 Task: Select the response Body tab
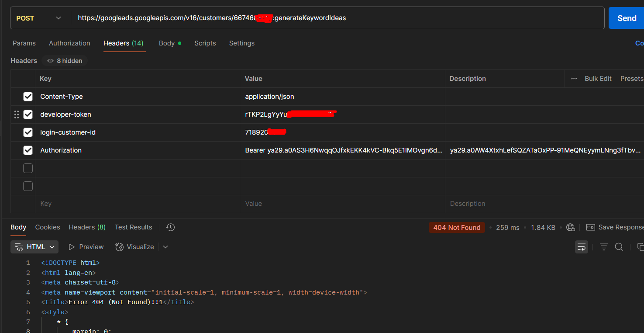point(18,227)
